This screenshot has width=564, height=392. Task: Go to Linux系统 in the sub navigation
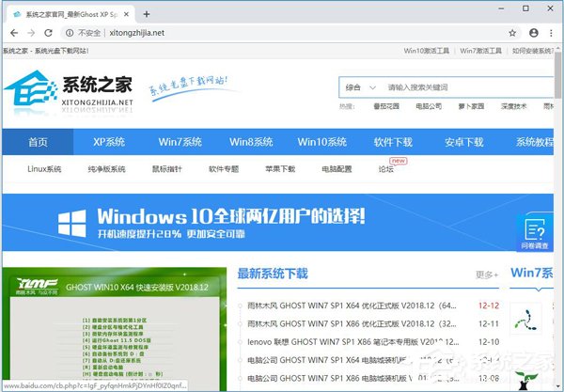pyautogui.click(x=44, y=169)
